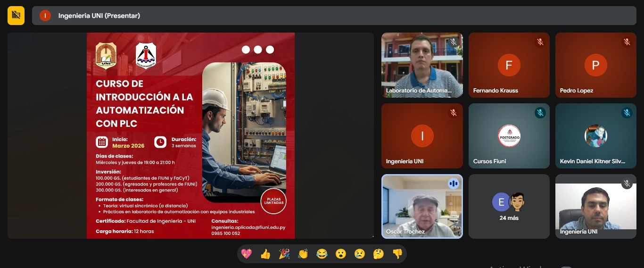This screenshot has width=644, height=268.
Task: Click the yellow stop-presentation icon at top left
Action: [16, 15]
